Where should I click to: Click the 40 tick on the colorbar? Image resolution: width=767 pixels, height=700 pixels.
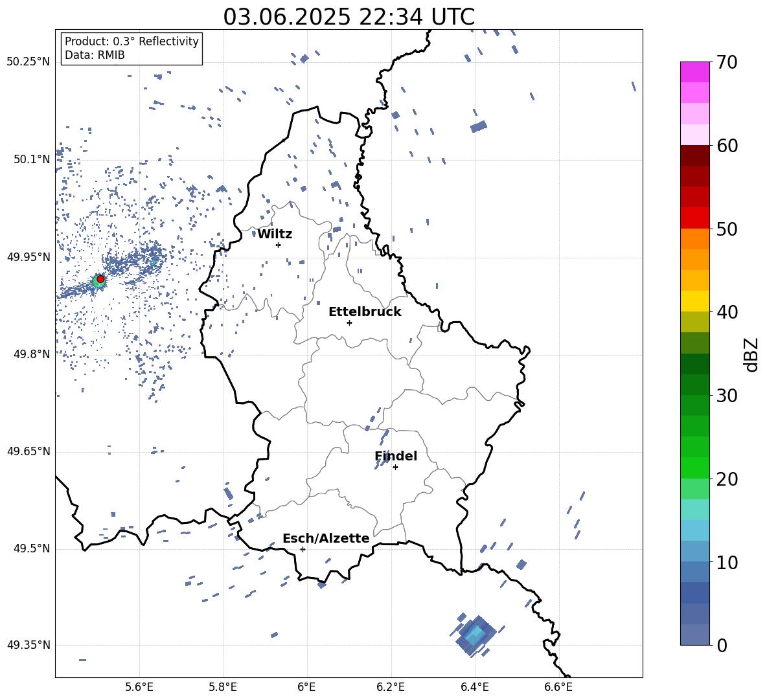727,312
